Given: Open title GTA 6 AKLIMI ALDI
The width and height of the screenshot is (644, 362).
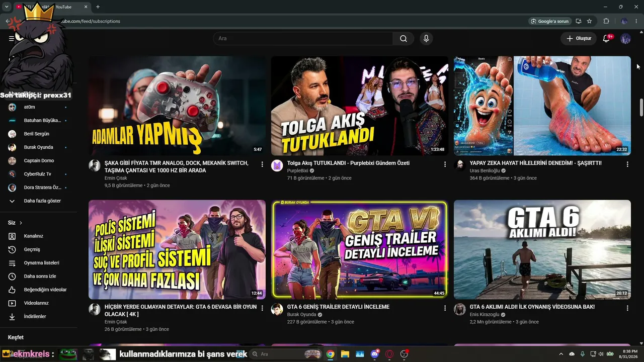Looking at the screenshot, I should (x=532, y=307).
